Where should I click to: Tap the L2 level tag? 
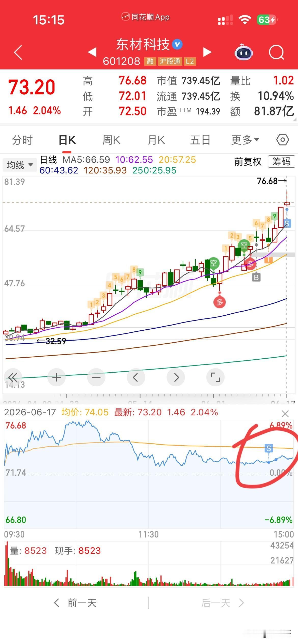coord(190,61)
